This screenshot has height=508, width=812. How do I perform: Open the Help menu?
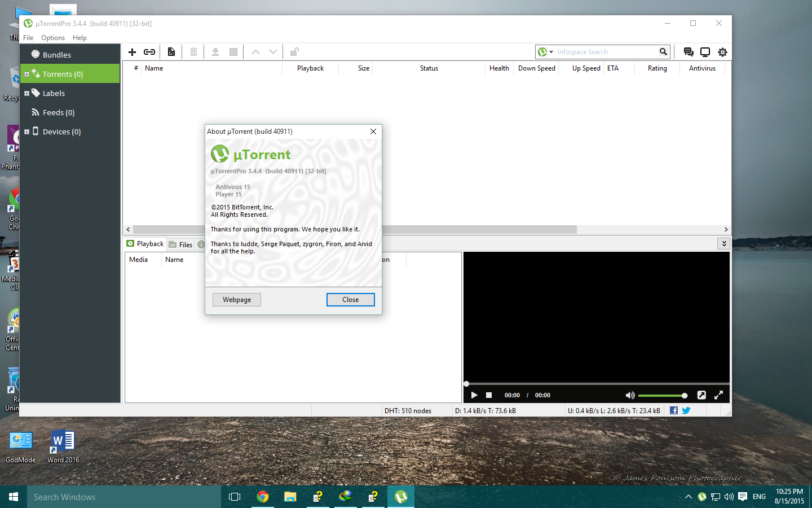(80, 38)
